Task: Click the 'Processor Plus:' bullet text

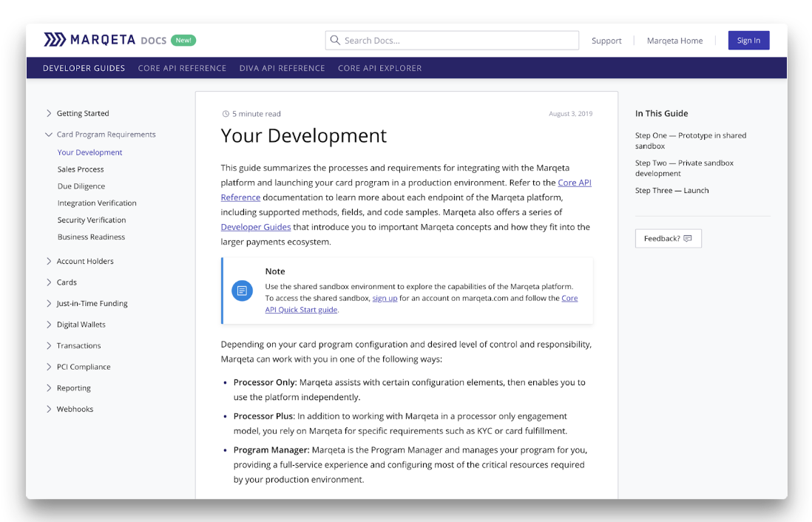Action: point(264,416)
